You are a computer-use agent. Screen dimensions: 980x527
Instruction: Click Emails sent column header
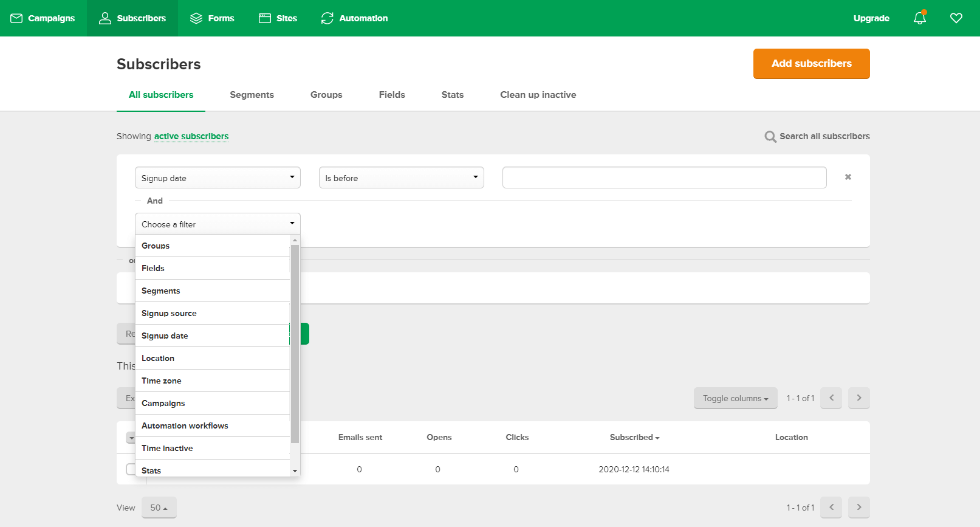360,437
